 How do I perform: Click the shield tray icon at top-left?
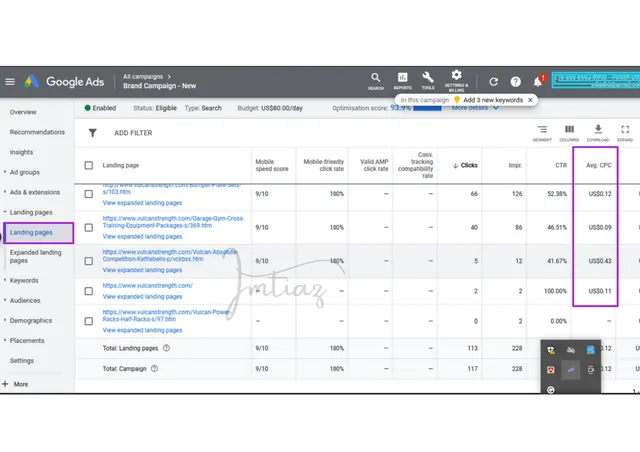click(x=551, y=350)
